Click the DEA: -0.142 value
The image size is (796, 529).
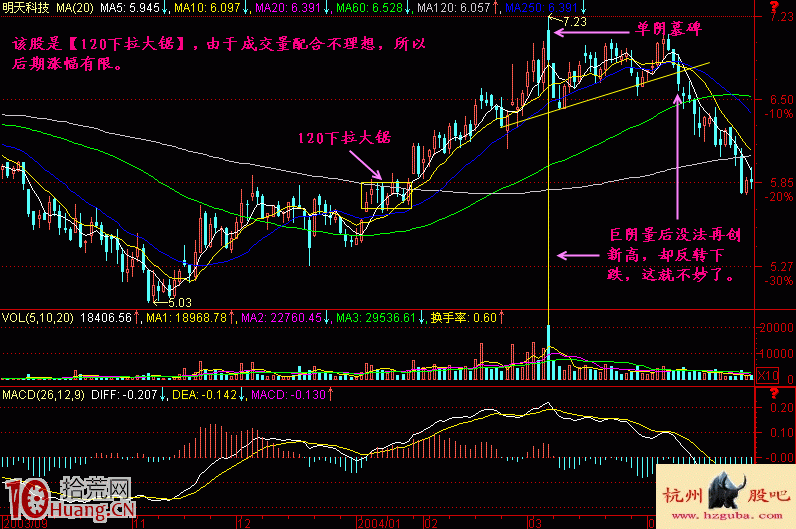(205, 394)
